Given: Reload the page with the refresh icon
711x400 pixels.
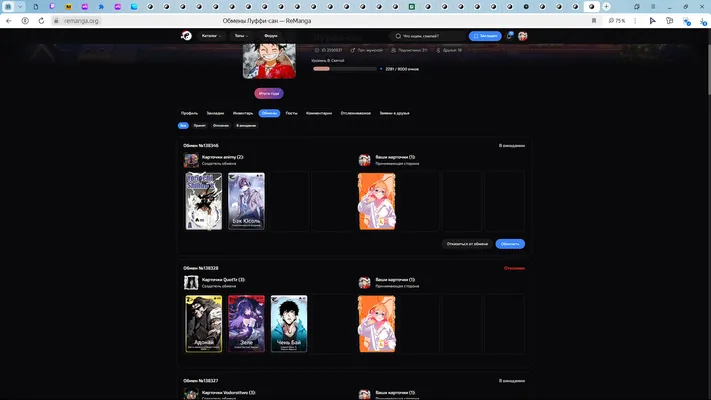Looking at the screenshot, I should 41,21.
